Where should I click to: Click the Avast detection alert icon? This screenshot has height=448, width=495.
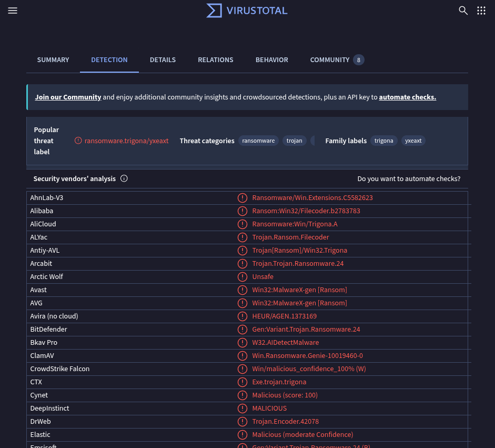(x=243, y=290)
